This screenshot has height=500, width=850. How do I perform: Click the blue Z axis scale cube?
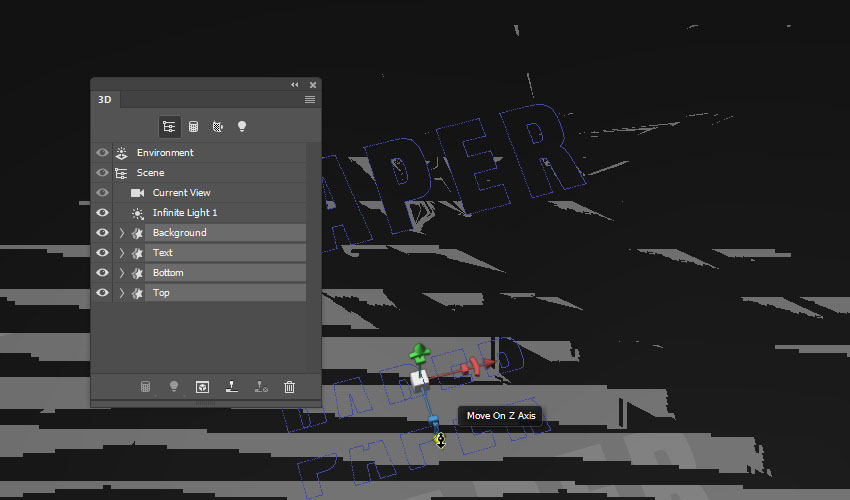point(433,420)
